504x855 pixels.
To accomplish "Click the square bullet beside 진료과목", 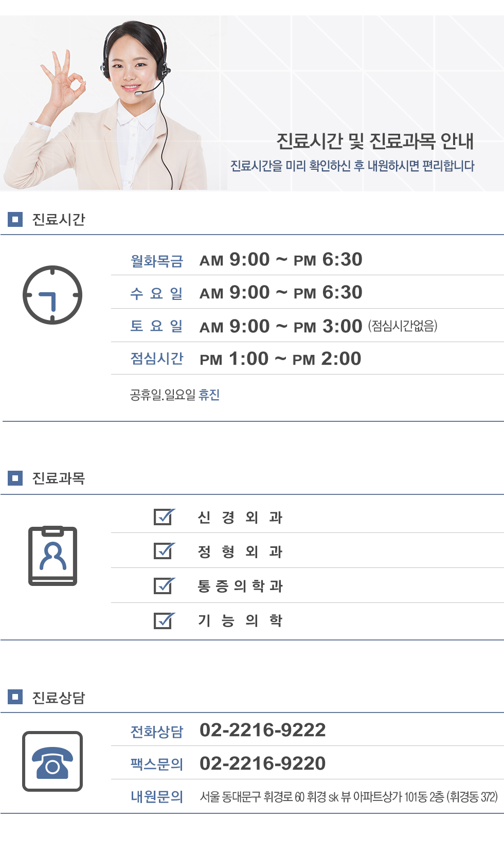I will pos(15,478).
